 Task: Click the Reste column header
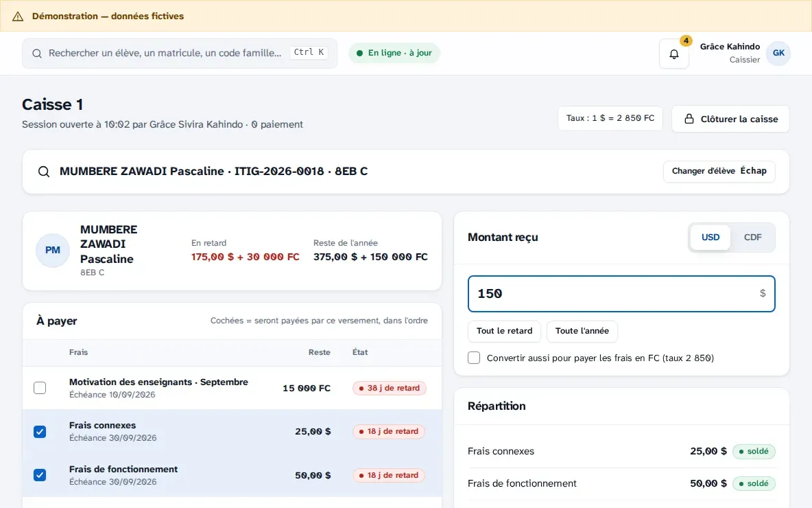(319, 352)
